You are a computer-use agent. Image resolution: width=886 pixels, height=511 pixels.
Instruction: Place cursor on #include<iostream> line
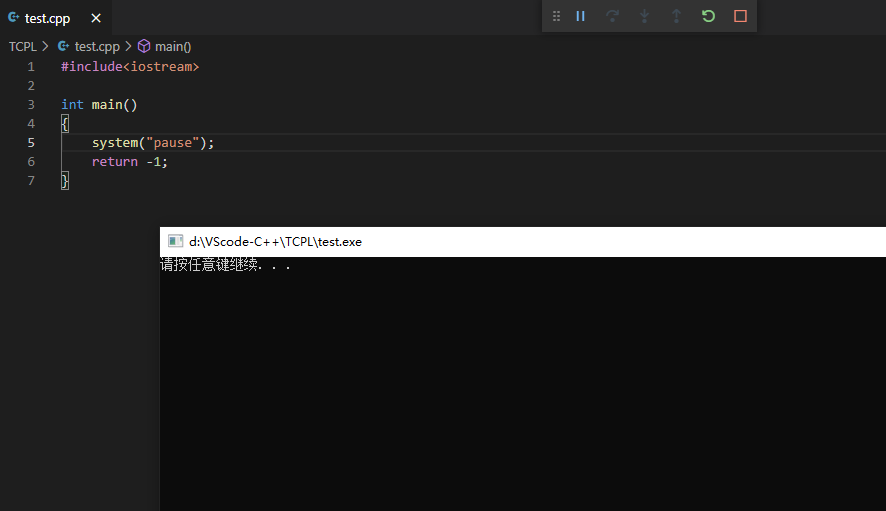pyautogui.click(x=130, y=67)
